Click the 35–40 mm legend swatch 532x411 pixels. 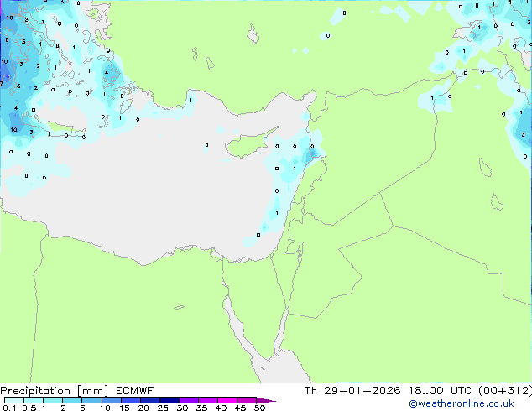[x=208, y=400]
